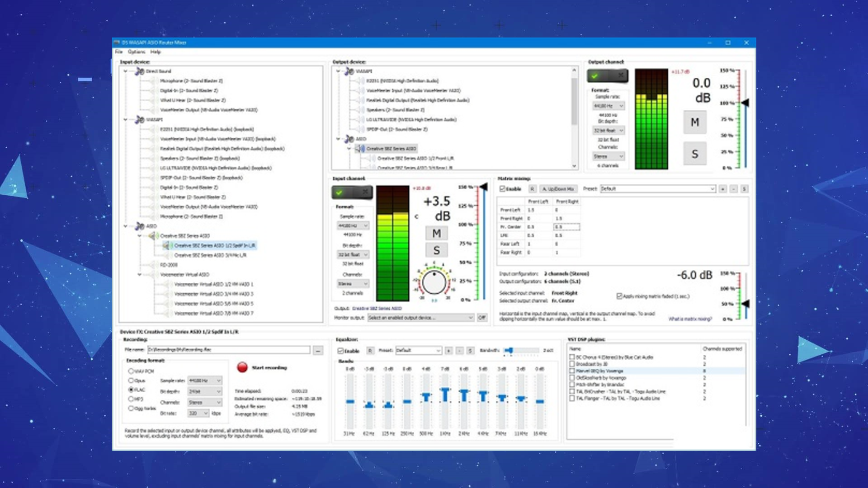Save matrix mixing preset with S button
Image resolution: width=868 pixels, height=488 pixels.
744,189
